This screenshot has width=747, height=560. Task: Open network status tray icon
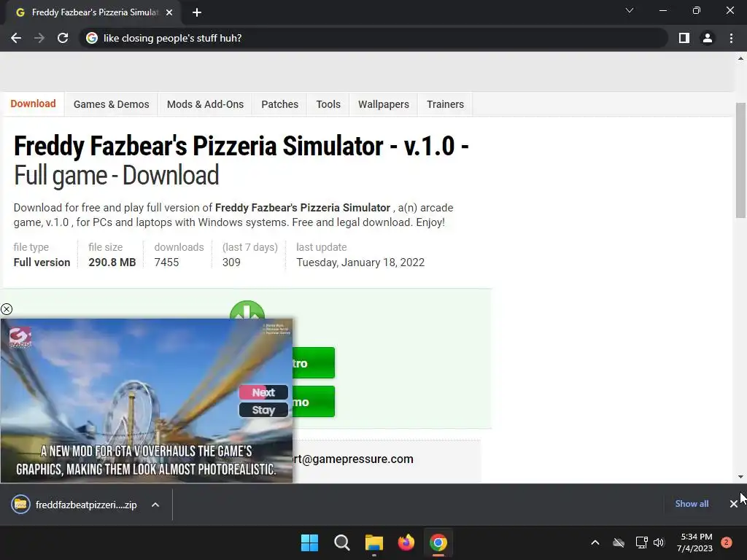pyautogui.click(x=641, y=542)
